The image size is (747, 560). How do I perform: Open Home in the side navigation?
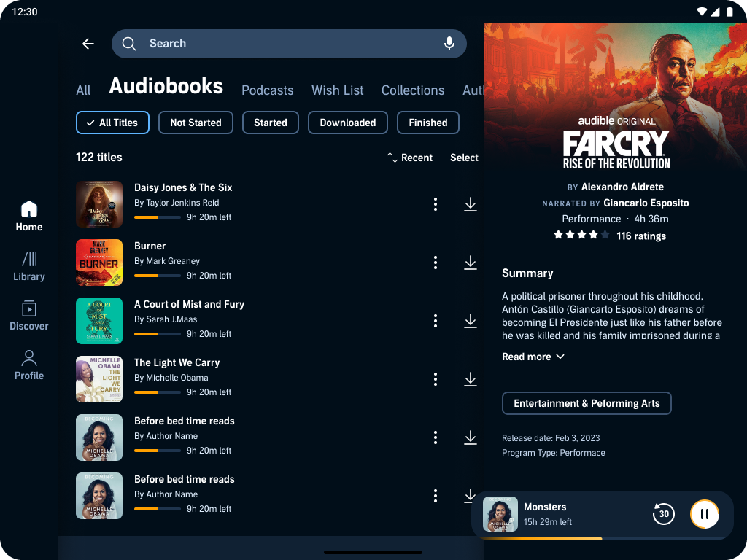[29, 216]
